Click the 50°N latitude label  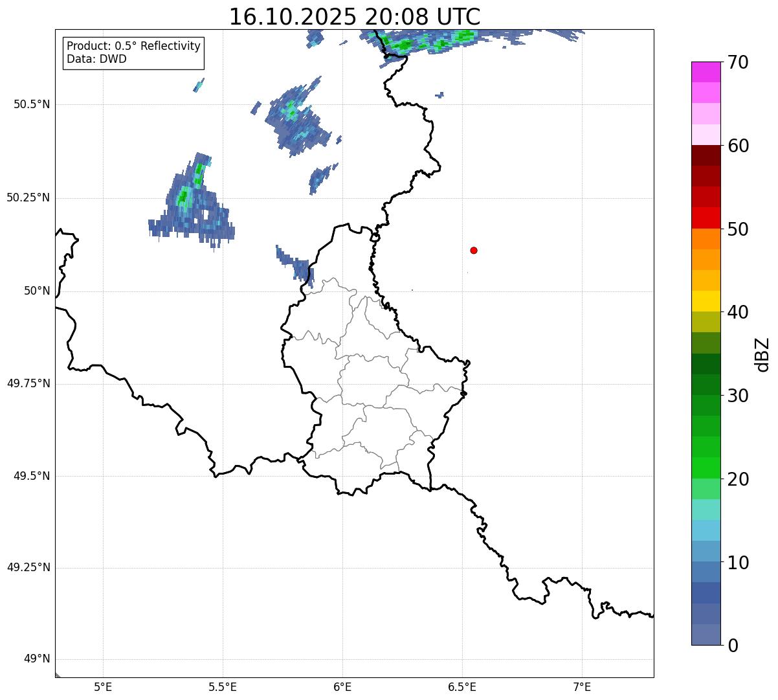pos(37,291)
